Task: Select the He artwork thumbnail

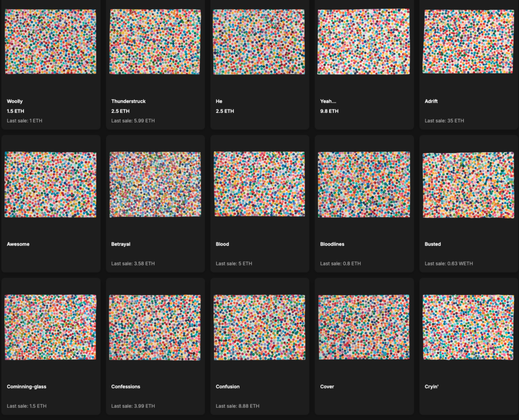Action: (259, 42)
